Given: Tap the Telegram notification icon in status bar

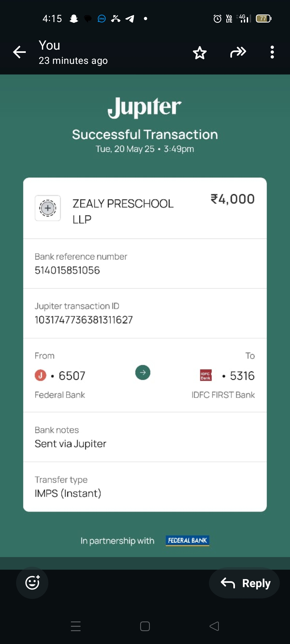Looking at the screenshot, I should click(130, 19).
